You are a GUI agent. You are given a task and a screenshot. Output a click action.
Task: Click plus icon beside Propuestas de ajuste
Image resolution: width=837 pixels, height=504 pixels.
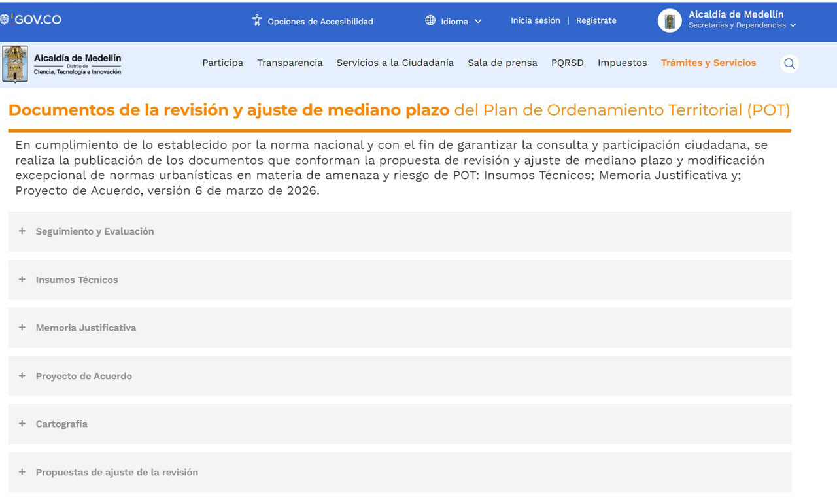(22, 471)
